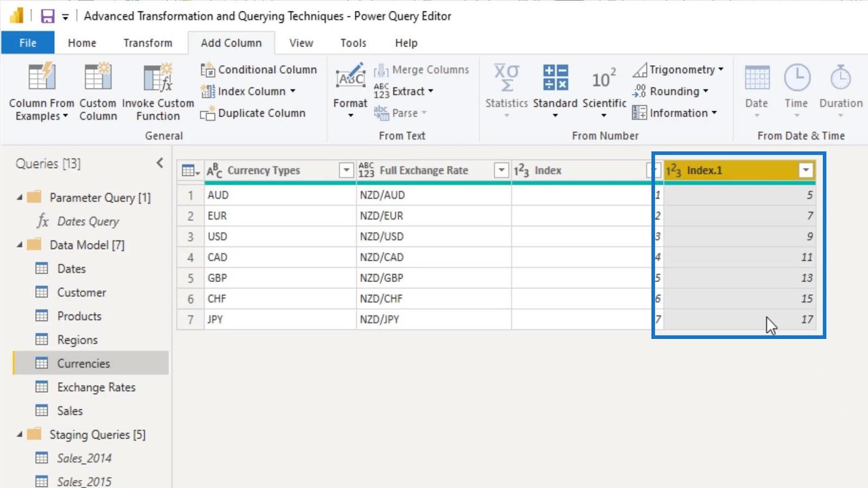Click the Index Column button
This screenshot has height=488, width=868.
click(x=248, y=91)
